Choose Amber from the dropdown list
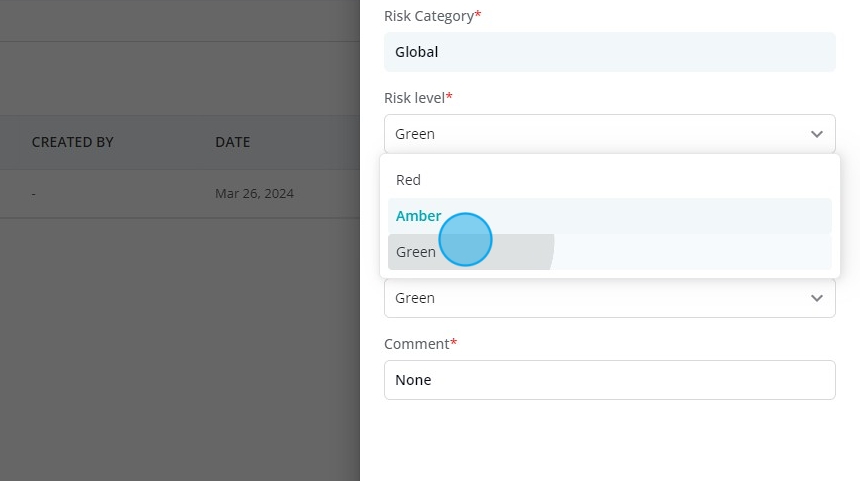The width and height of the screenshot is (860, 481). [609, 216]
